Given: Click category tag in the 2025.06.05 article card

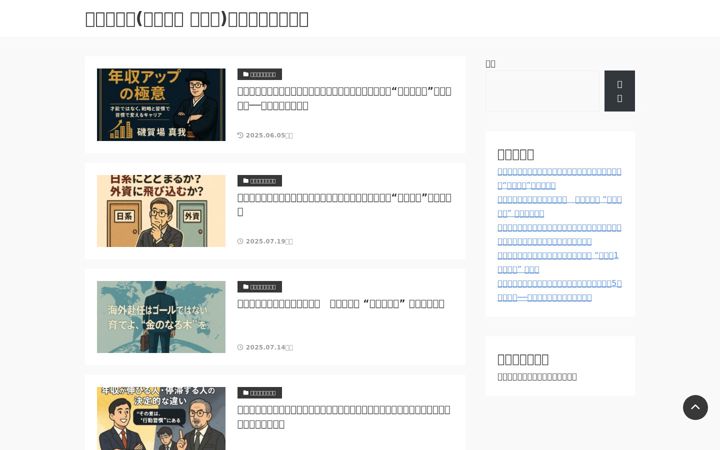Looking at the screenshot, I should [x=259, y=74].
